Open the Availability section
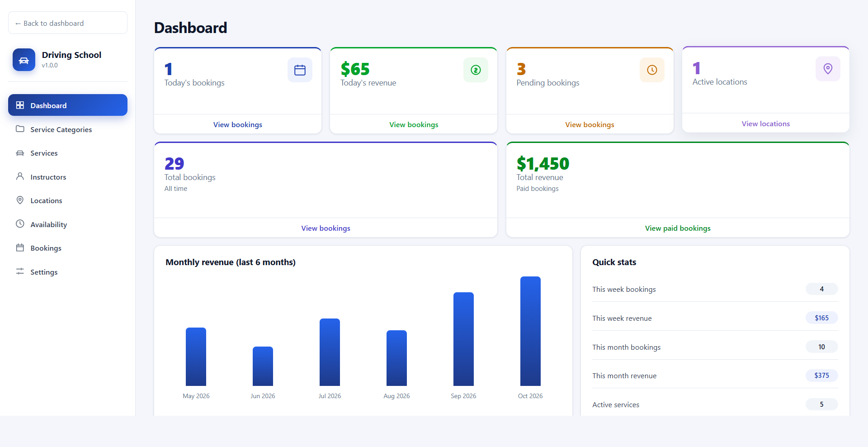Screen dimensions: 868x447 click(68, 224)
